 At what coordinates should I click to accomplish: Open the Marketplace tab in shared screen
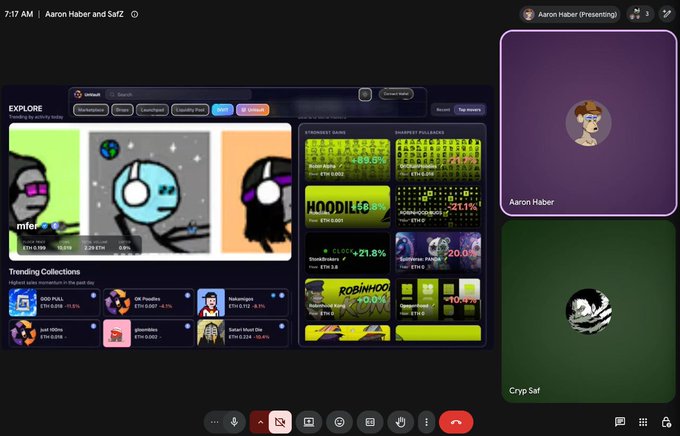coord(91,110)
